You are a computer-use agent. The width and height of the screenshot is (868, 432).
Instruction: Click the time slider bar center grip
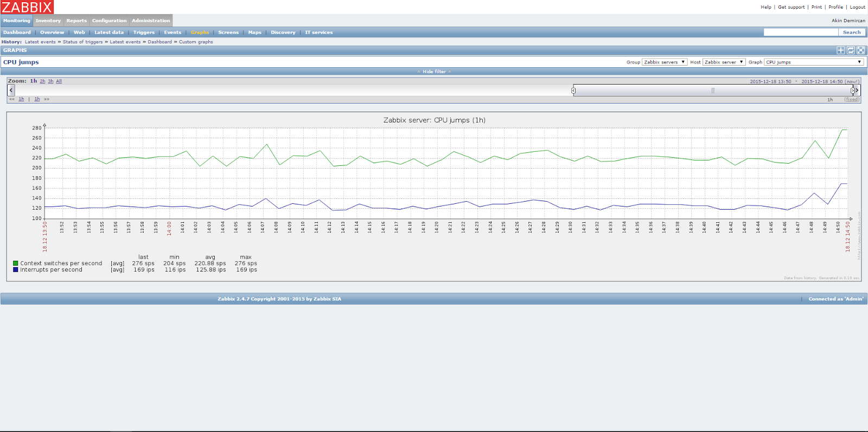[713, 91]
